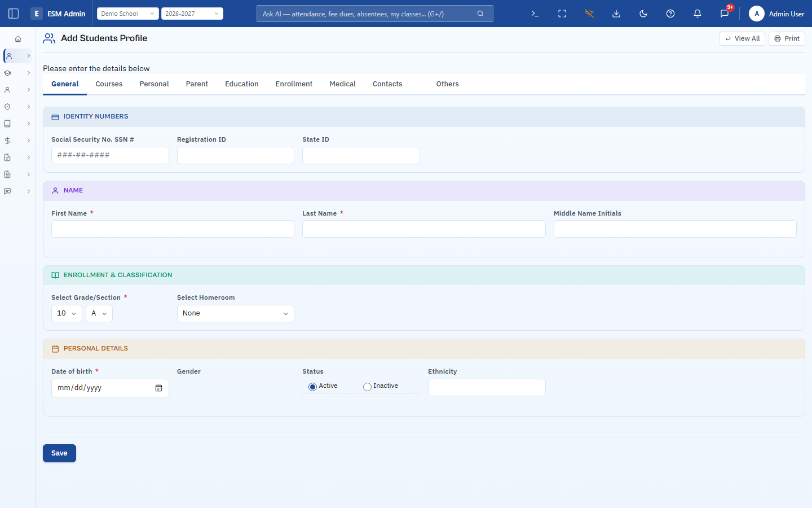This screenshot has width=812, height=508.
Task: Switch to the Medical tab
Action: pos(342,84)
